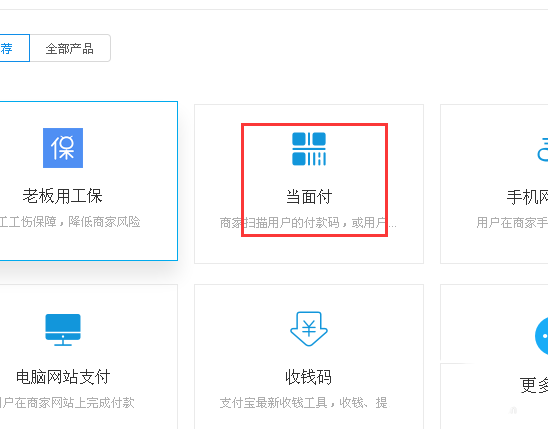
Task: Click the 电脑网站支付 monitor icon
Action: pos(63,330)
